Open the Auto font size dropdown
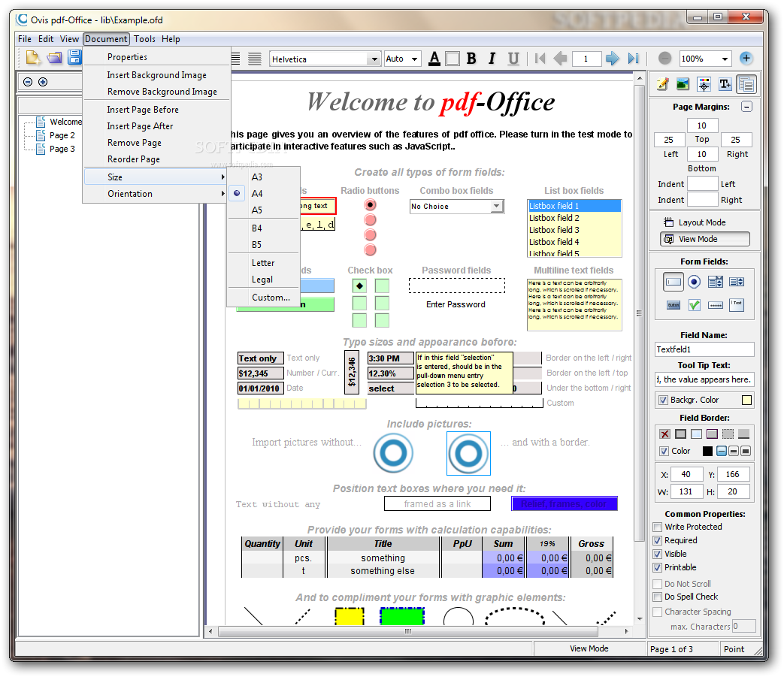The height and width of the screenshot is (677, 784). coord(414,59)
